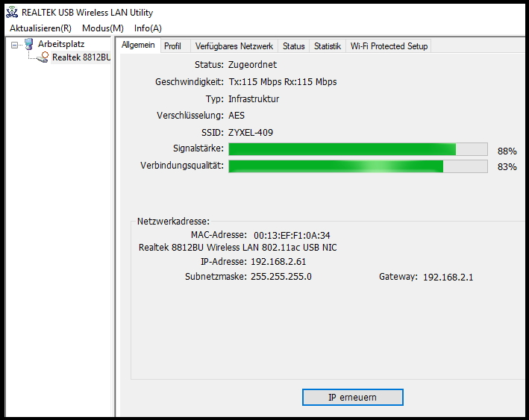Screen dimensions: 529x420
Task: Open the Aktualisieren(R) menu
Action: (40, 28)
